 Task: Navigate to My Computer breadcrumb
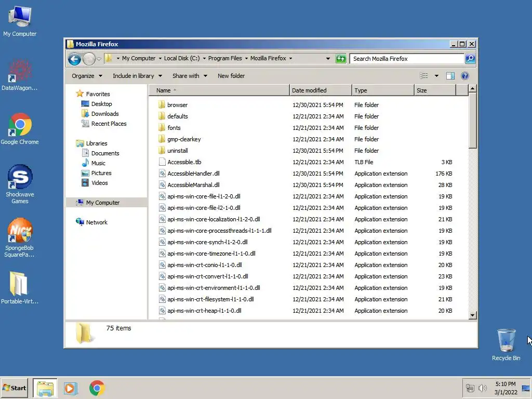[139, 58]
